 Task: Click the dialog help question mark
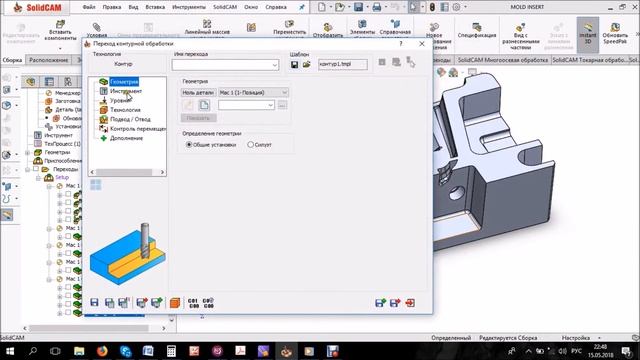tap(401, 43)
